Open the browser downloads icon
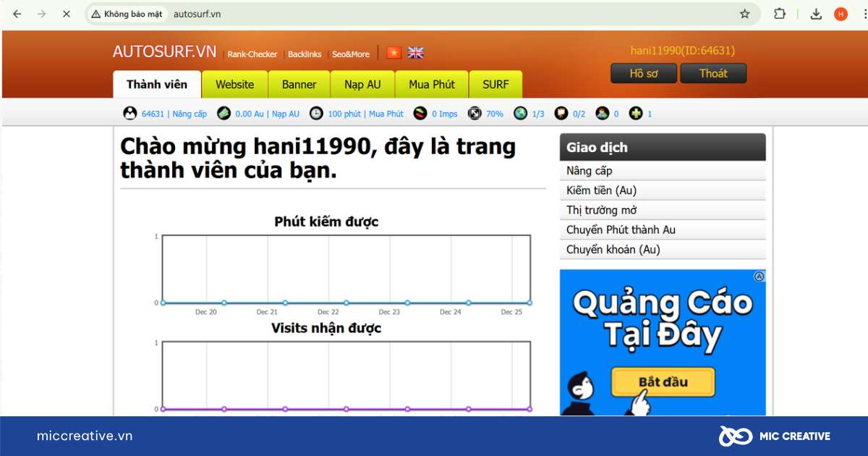The height and width of the screenshot is (456, 868). [816, 14]
